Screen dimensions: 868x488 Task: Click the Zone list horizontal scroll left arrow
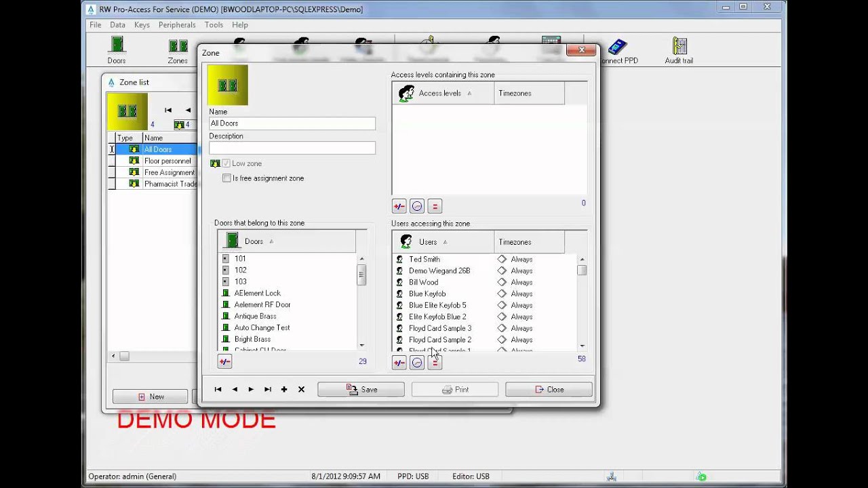113,356
